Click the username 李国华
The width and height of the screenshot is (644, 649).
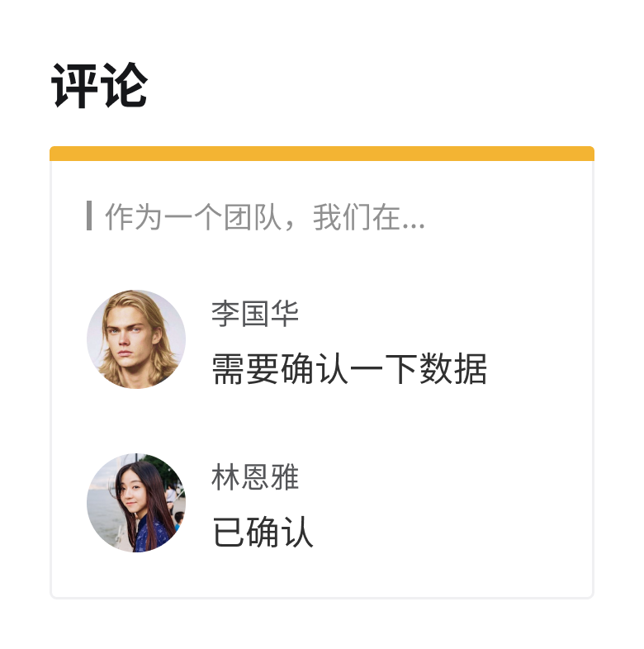tap(254, 314)
